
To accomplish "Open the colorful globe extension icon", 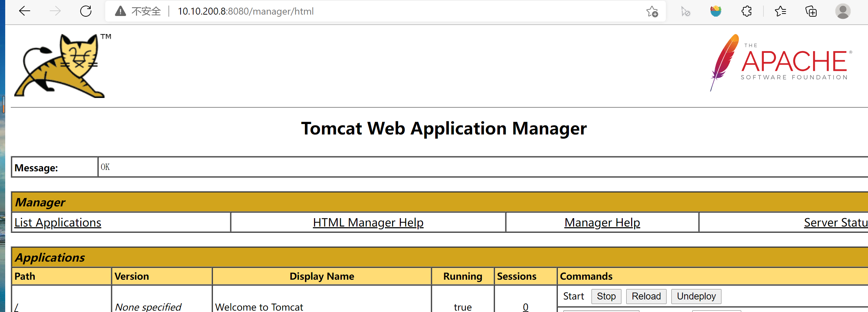I will click(x=716, y=11).
